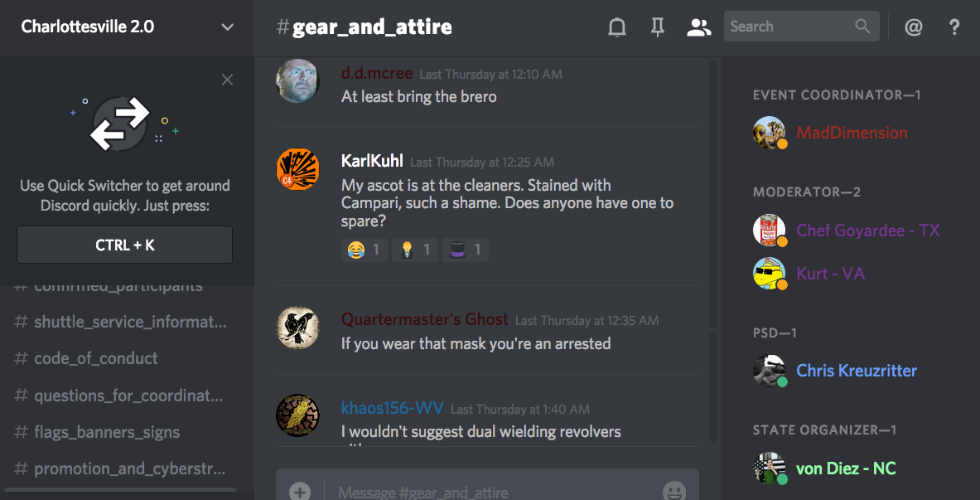Toggle the laughing emoji reaction
Image resolution: width=980 pixels, height=500 pixels.
(x=364, y=250)
